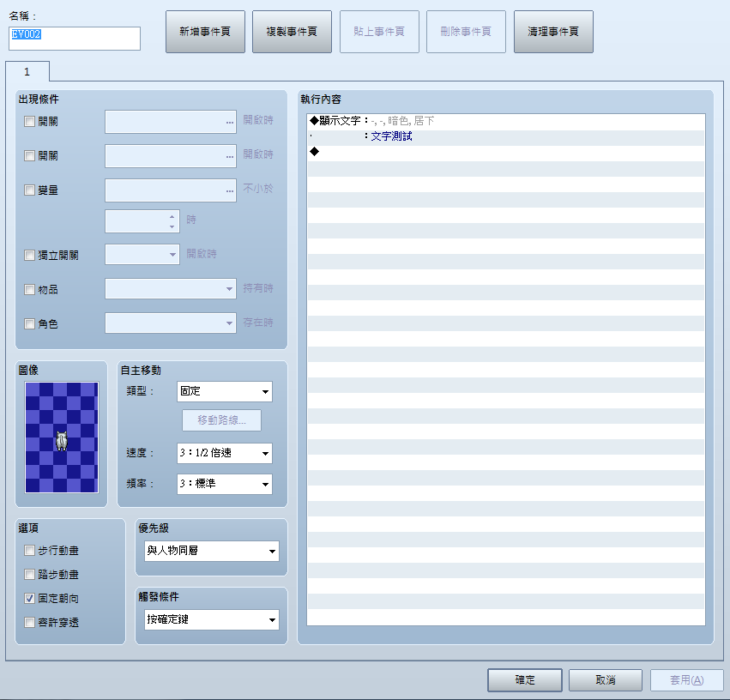Open the 物品 dropdown list

(171, 289)
